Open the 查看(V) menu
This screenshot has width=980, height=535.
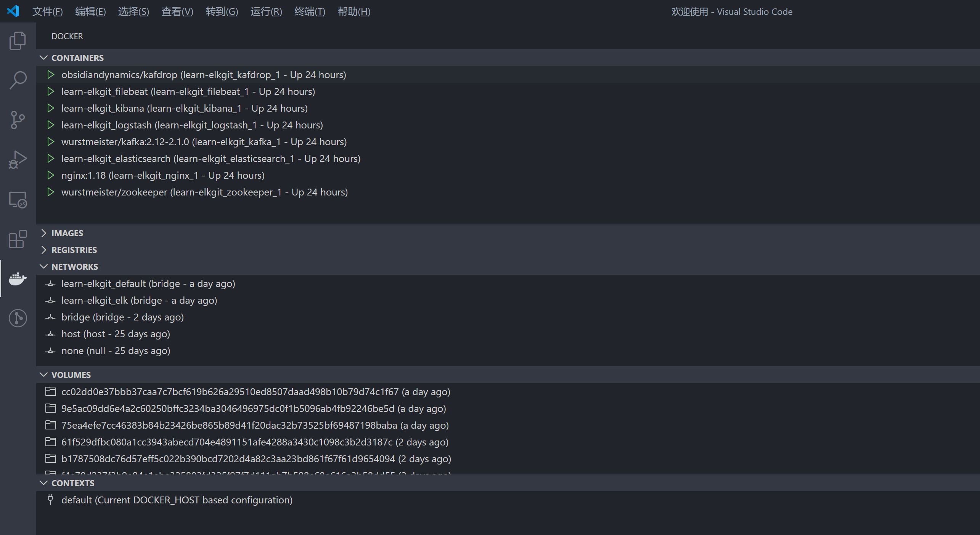click(x=177, y=12)
